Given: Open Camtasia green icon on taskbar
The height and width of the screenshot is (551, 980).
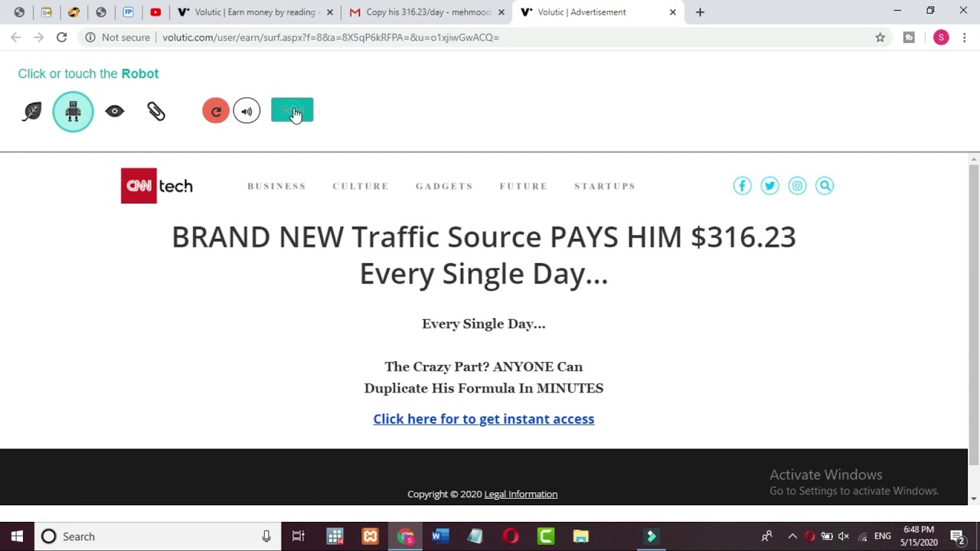Looking at the screenshot, I should pos(546,536).
